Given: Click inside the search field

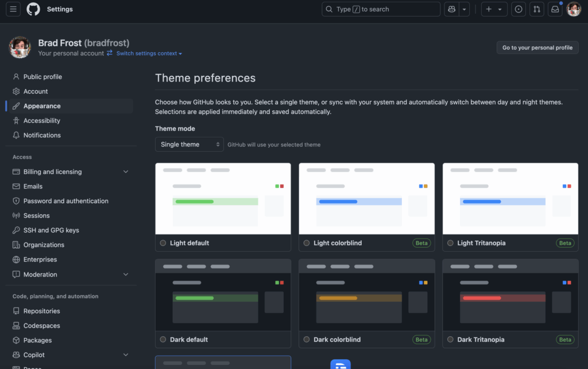Looking at the screenshot, I should 381,9.
